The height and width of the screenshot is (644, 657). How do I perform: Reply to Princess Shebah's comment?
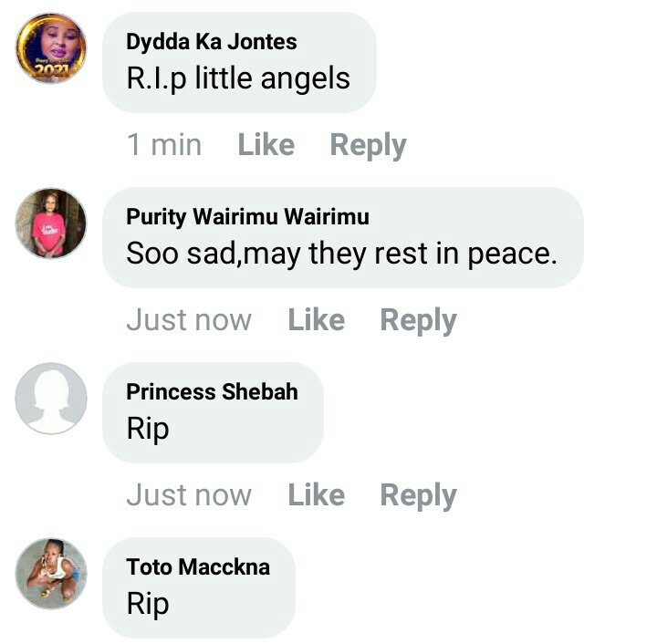[x=419, y=496]
